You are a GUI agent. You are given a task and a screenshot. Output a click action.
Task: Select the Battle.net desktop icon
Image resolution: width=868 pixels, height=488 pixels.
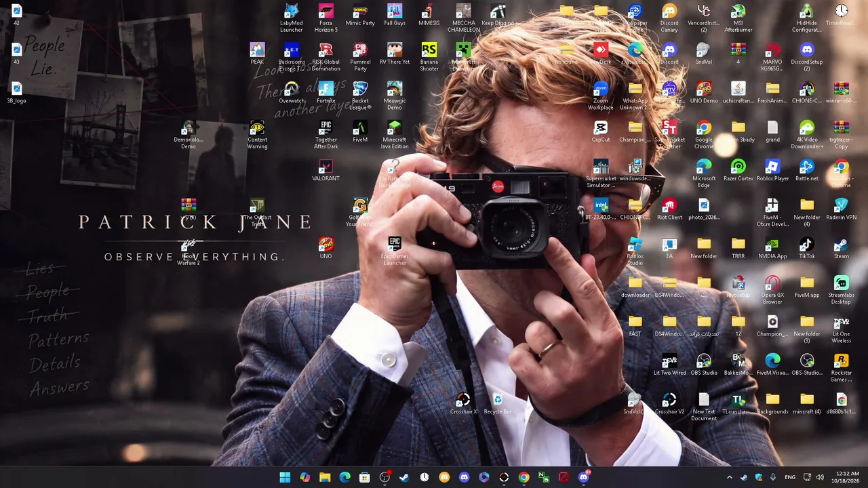[x=807, y=170]
